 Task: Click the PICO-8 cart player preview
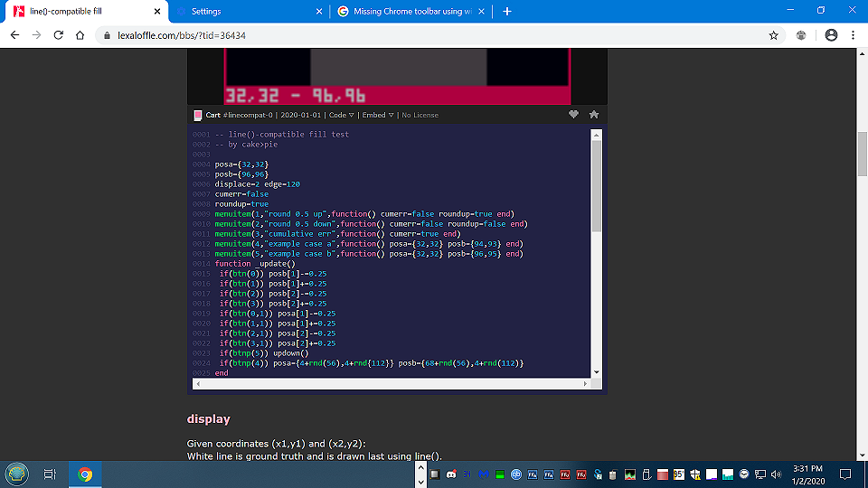(x=397, y=76)
